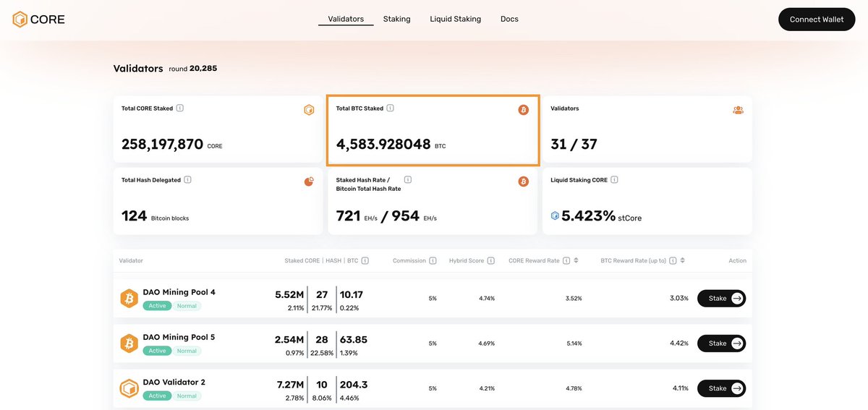The height and width of the screenshot is (410, 868).
Task: Click info icon next to Commission header
Action: [x=433, y=261]
